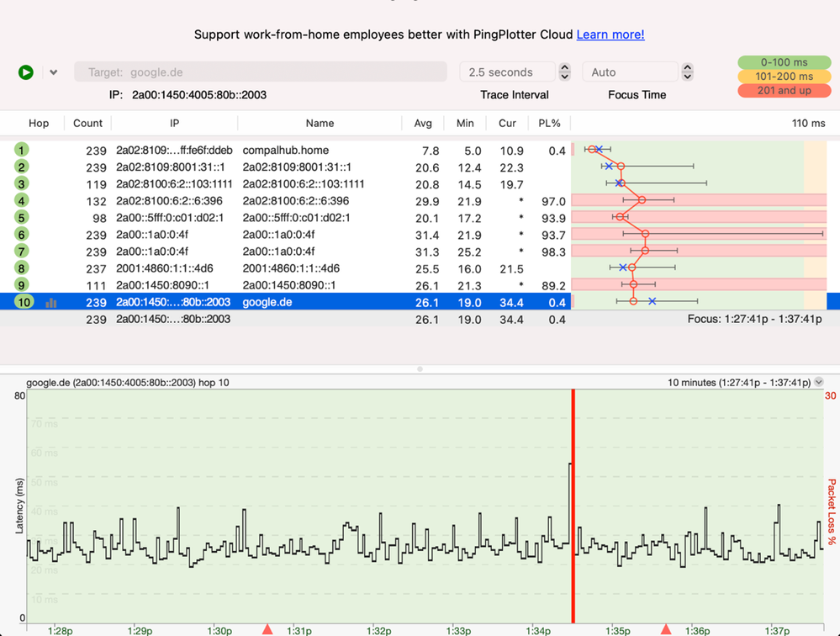The image size is (840, 636).
Task: Toggle the hop 10 timeline graph icon
Action: point(51,303)
